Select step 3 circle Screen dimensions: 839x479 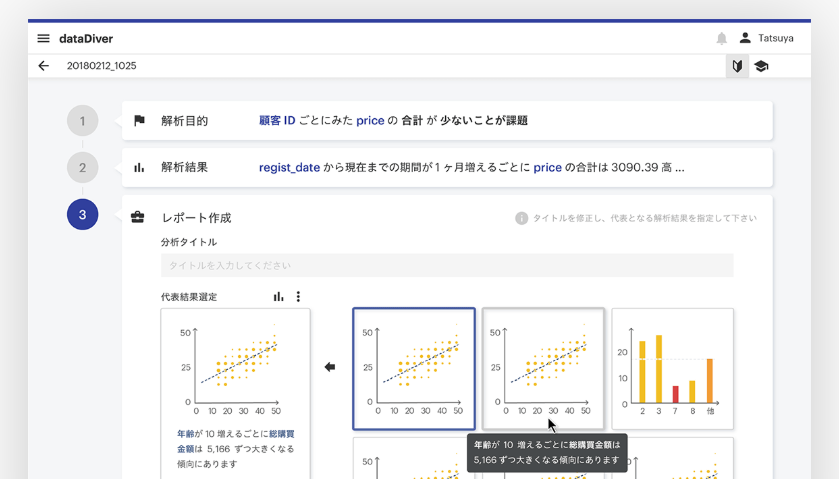pos(82,215)
